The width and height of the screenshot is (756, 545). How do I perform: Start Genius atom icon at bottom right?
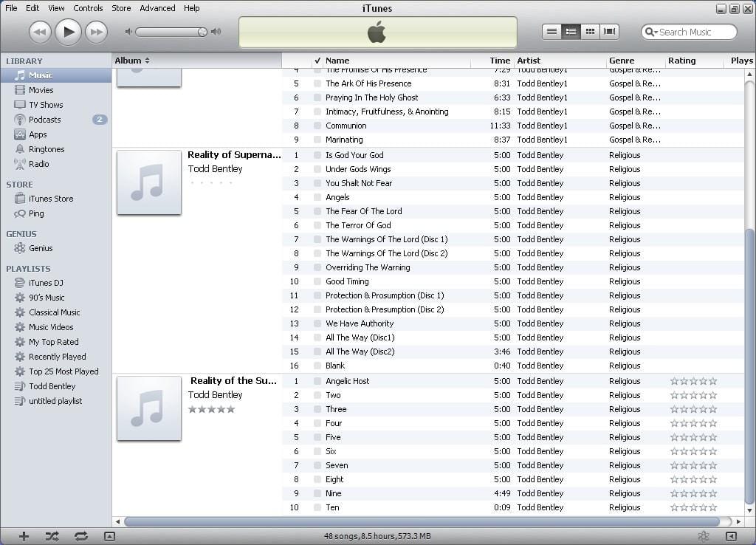pyautogui.click(x=703, y=536)
